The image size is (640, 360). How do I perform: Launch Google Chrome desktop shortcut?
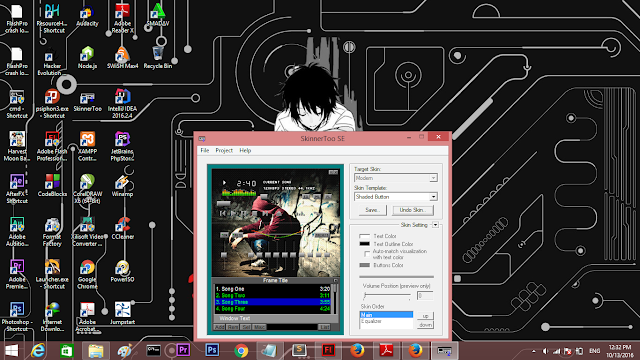[x=87, y=274]
